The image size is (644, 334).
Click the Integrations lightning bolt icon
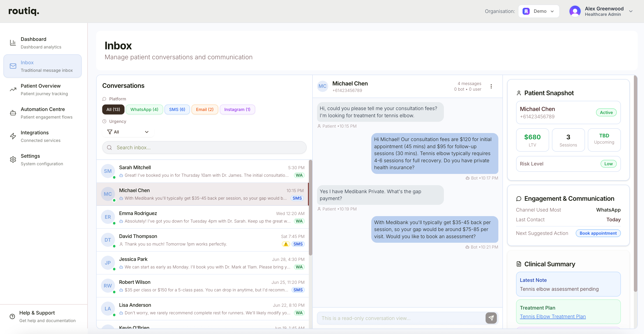13,136
